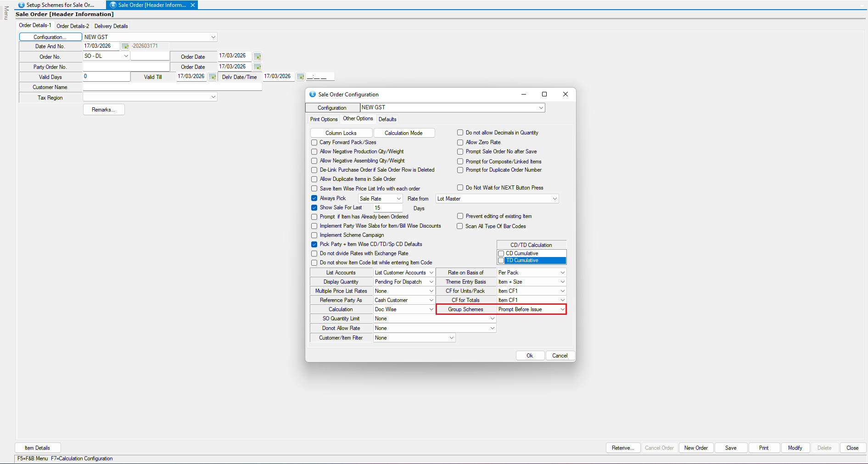Enable the Allow Zero Rate checkbox
868x464 pixels.
tap(460, 142)
